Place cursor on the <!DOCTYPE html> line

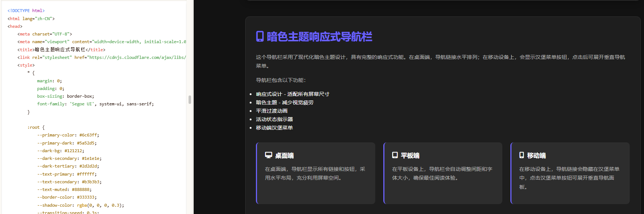point(26,11)
